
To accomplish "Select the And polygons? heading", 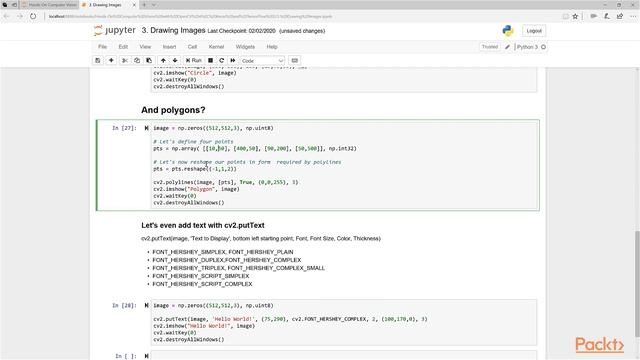I will (x=173, y=110).
